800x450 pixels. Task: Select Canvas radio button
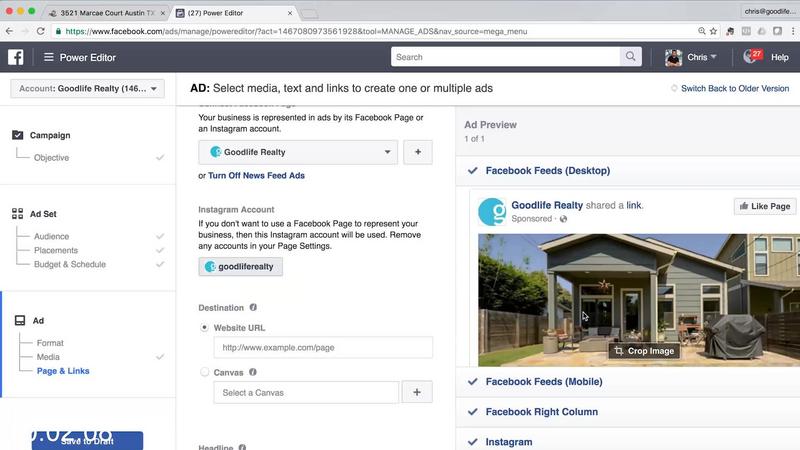[204, 372]
